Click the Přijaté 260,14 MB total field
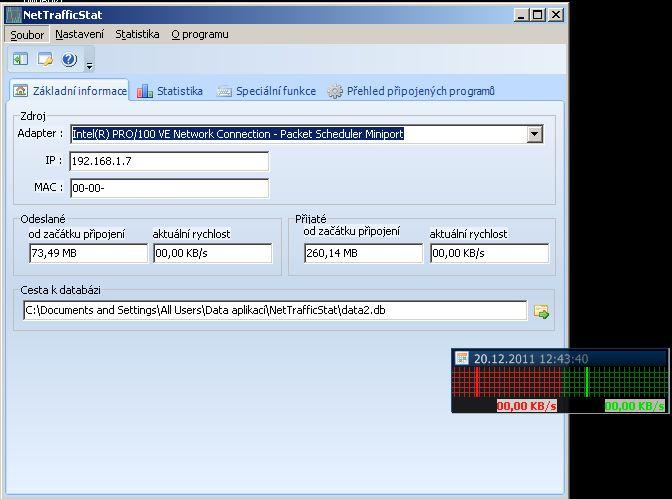Image resolution: width=672 pixels, height=499 pixels. tap(363, 253)
